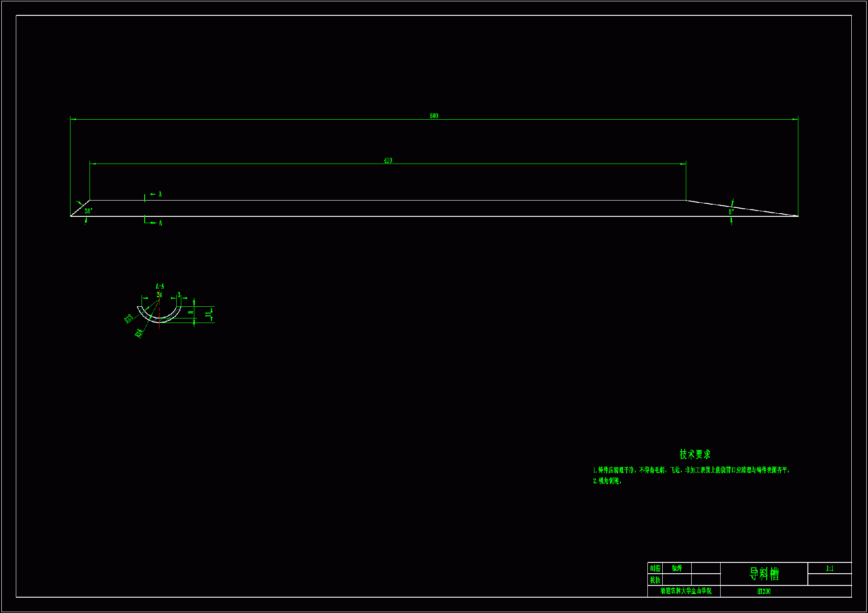The width and height of the screenshot is (868, 613).
Task: Select the 导料槽 title in title block
Action: tap(764, 574)
